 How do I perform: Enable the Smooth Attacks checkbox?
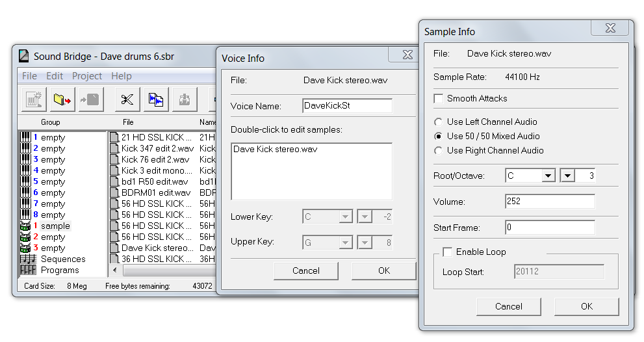point(439,98)
